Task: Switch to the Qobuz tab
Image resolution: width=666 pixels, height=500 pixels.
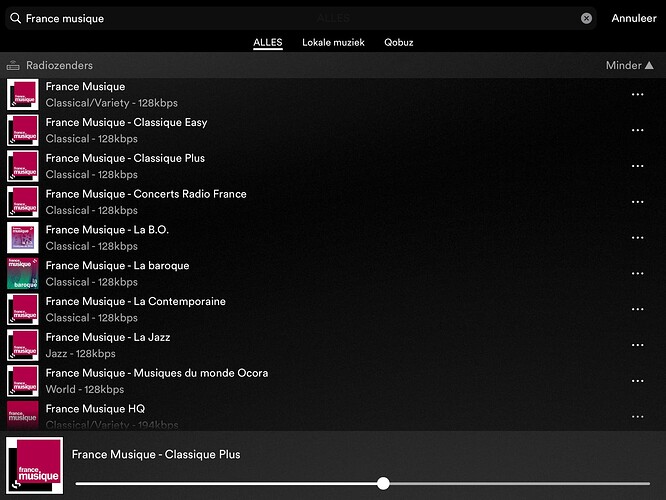Action: click(x=398, y=43)
